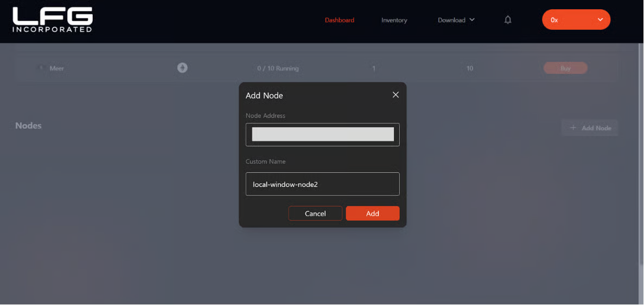Open the 0x wallet account dropdown
Viewport: 644px width, 305px height.
576,20
